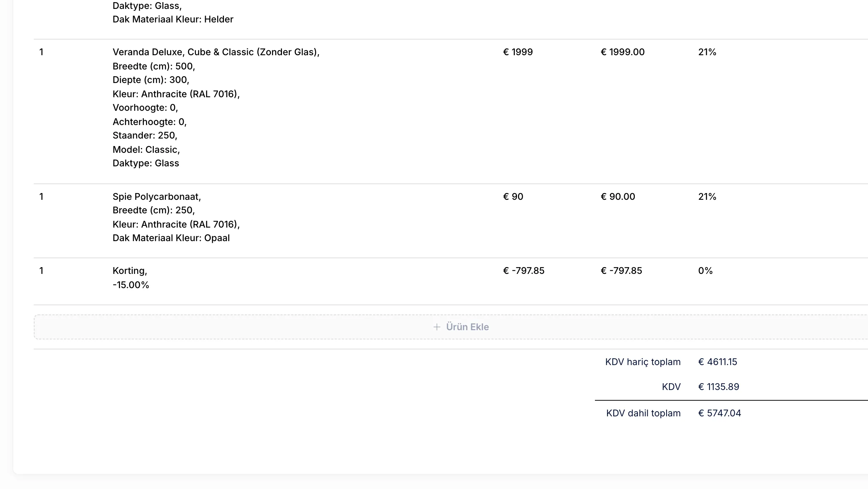Viewport: 868px width, 489px height.
Task: Click the Dak Materiaal Kleur: Helder text
Action: 173,19
